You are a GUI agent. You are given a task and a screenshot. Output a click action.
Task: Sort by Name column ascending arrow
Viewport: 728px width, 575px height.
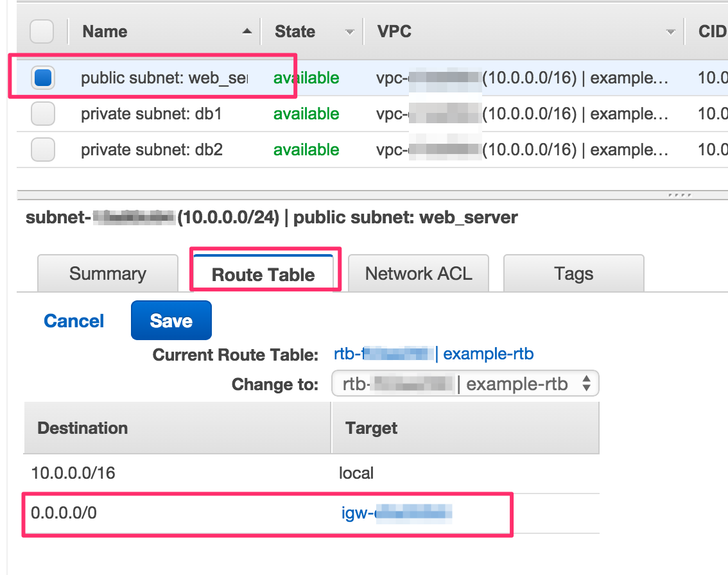[x=247, y=31]
